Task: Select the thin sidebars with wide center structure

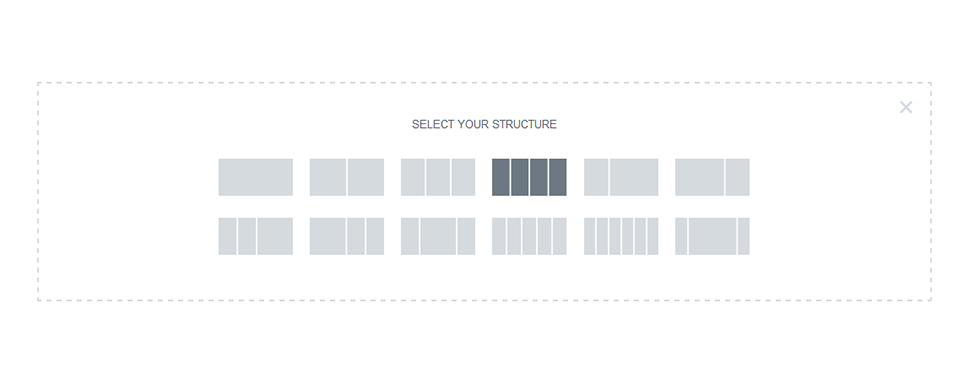Action: (713, 236)
